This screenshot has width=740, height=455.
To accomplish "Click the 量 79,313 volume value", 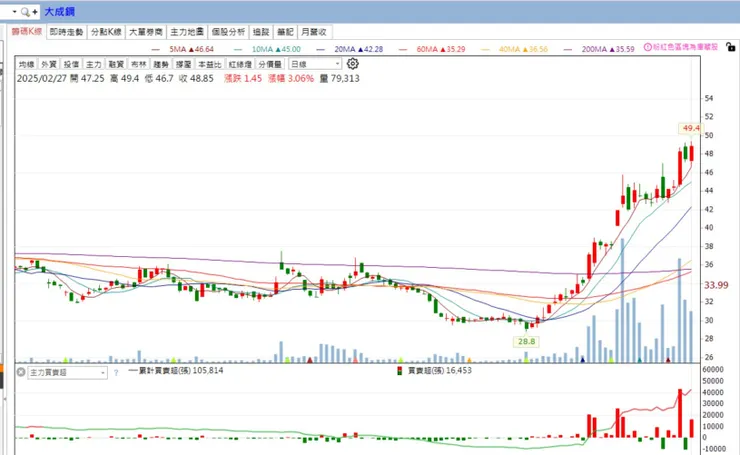I will tap(340, 78).
